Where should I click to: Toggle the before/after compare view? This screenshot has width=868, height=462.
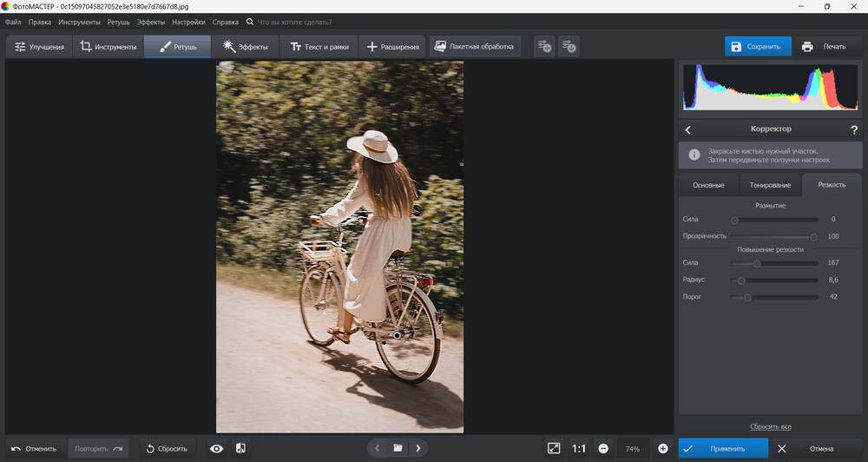tap(240, 448)
